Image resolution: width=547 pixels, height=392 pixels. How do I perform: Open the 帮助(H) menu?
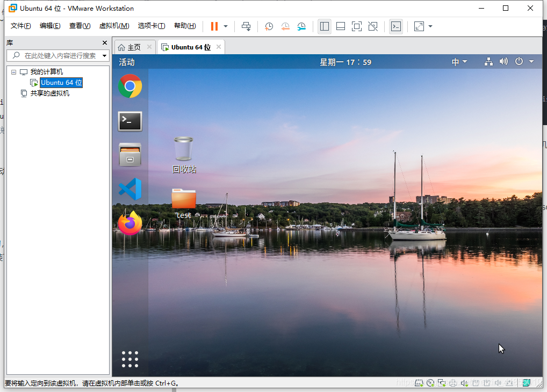tap(185, 26)
